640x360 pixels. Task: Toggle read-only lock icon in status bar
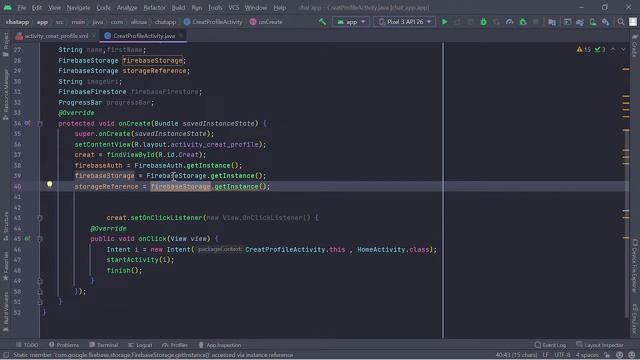(607, 355)
